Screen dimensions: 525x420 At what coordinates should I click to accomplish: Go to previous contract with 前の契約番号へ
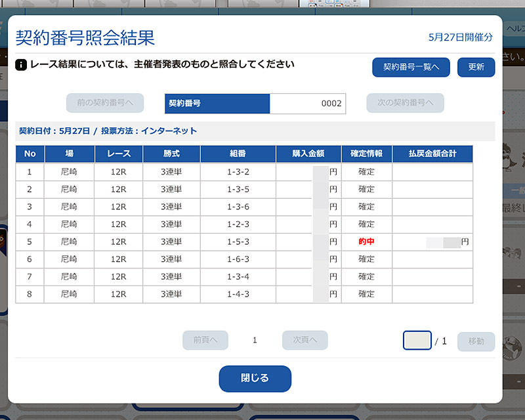click(x=105, y=103)
